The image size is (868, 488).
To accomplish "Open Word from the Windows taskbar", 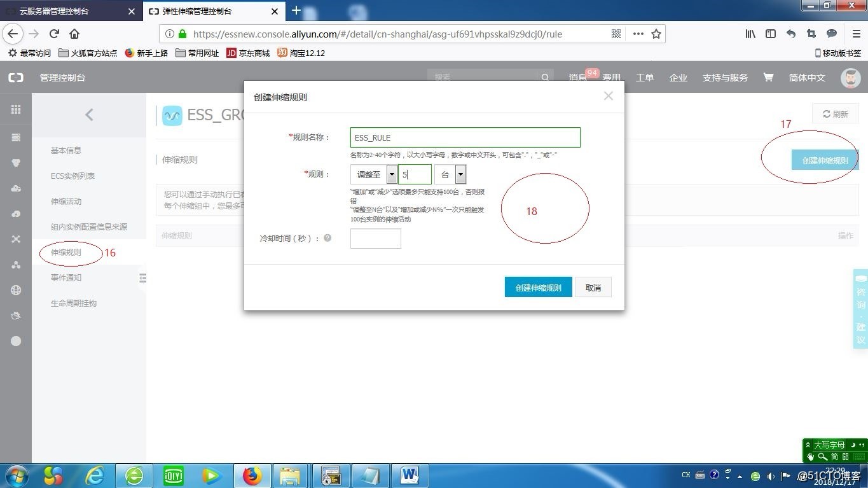I will click(x=410, y=475).
